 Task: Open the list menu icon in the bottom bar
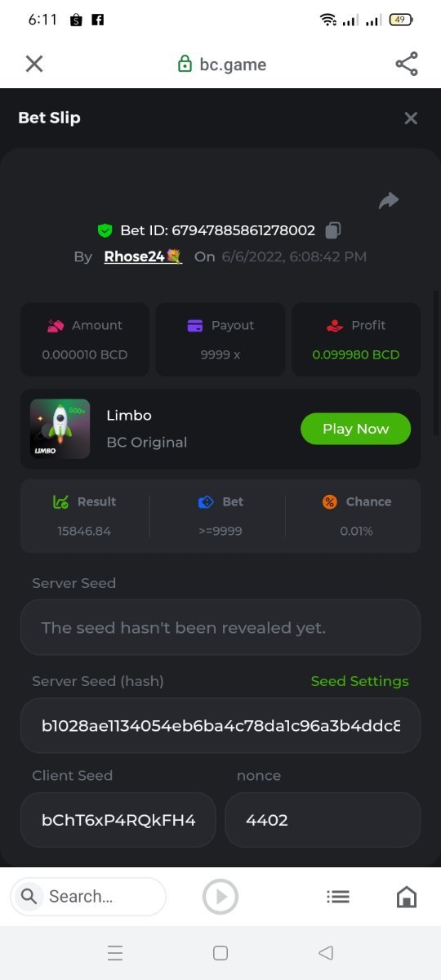click(x=338, y=897)
